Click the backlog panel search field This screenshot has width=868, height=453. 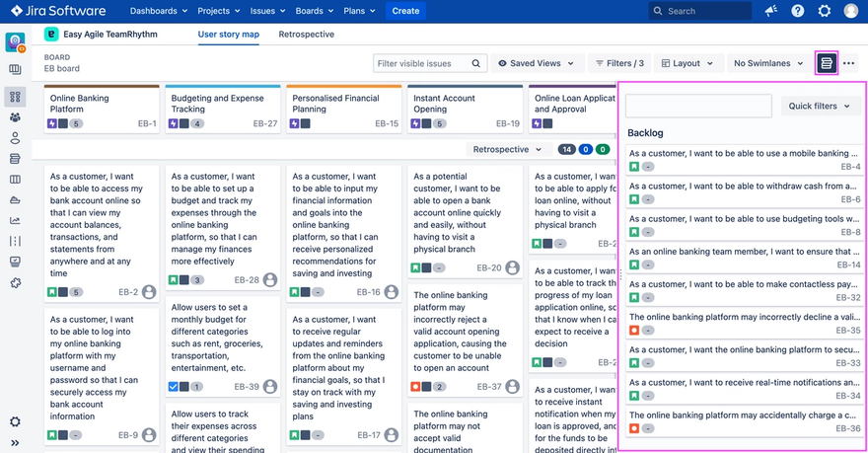tap(698, 106)
